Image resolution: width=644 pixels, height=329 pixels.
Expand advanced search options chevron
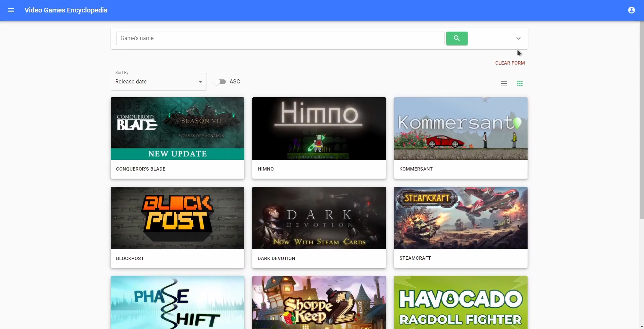click(x=518, y=38)
